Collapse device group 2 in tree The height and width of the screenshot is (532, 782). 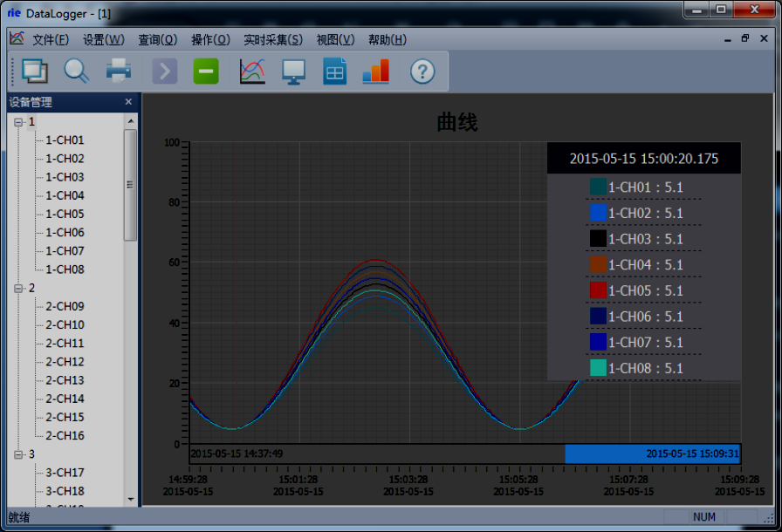coord(18,288)
